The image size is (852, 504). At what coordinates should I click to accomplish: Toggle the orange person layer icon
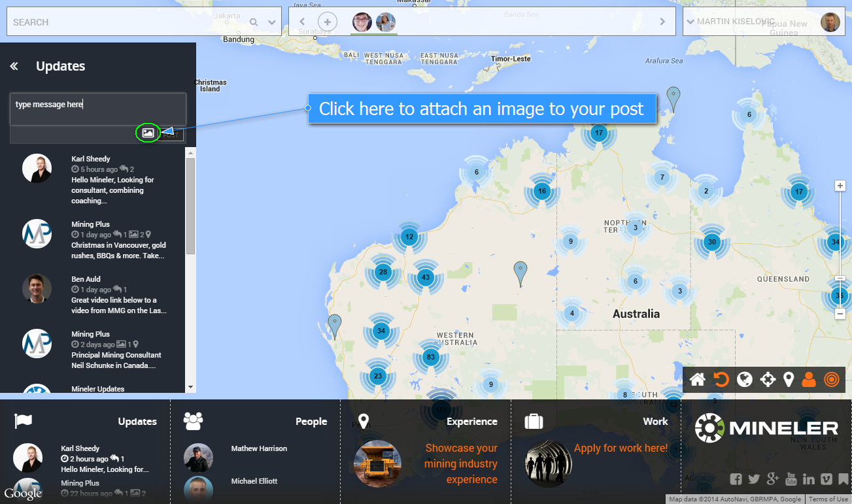coord(809,380)
